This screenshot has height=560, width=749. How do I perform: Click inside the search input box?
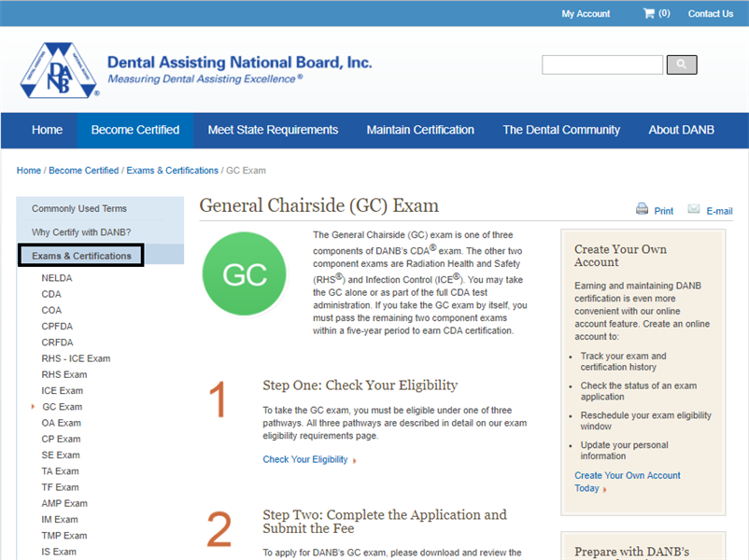601,64
